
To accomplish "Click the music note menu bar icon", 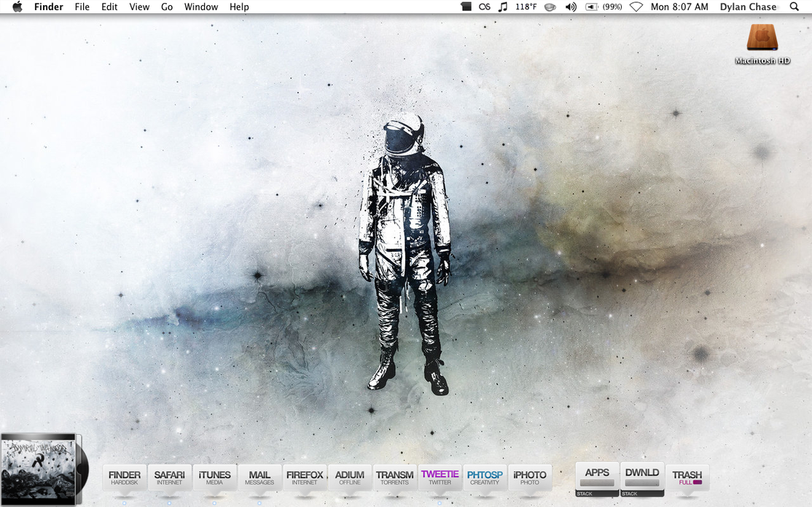I will (502, 7).
